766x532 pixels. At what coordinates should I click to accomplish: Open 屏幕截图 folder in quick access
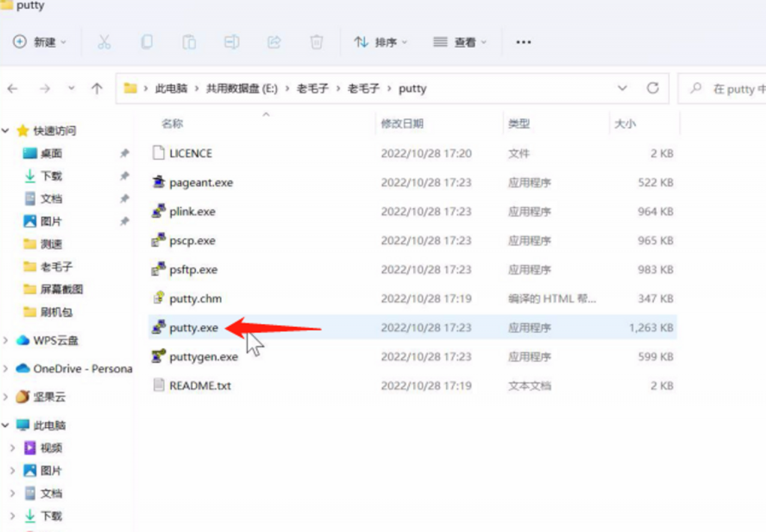point(61,290)
